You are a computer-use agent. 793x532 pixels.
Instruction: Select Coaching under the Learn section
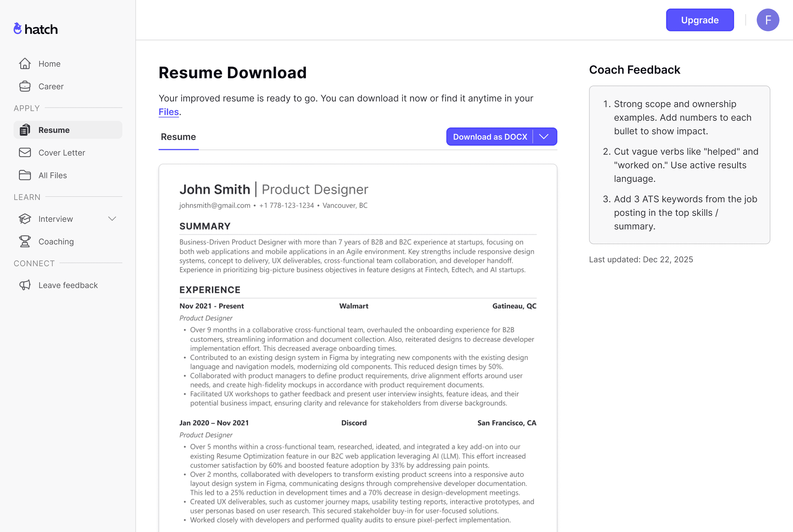tap(56, 241)
